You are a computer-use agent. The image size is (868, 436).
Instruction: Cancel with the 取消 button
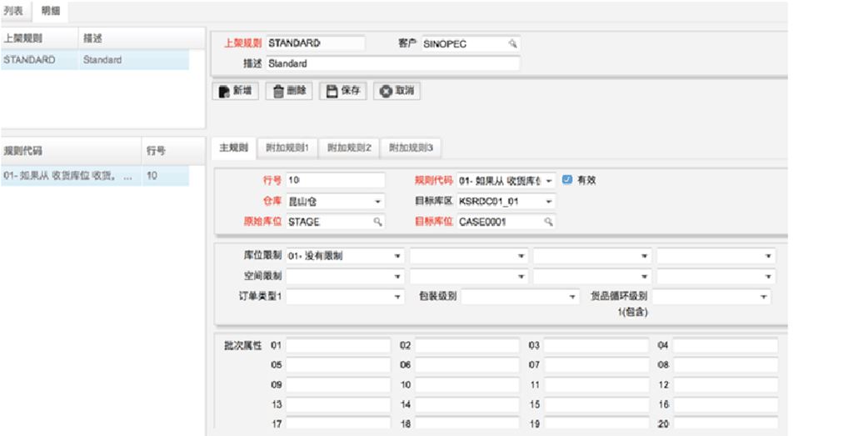(386, 92)
